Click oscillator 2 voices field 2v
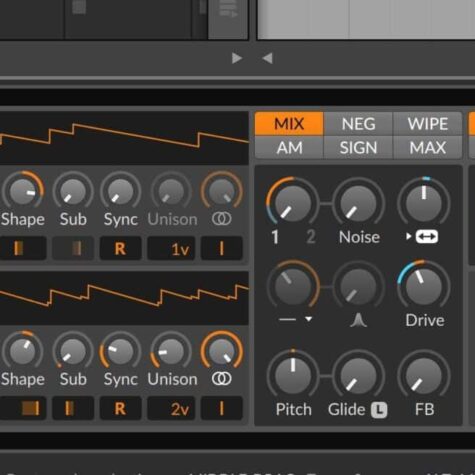This screenshot has height=475, width=475. 171,408
